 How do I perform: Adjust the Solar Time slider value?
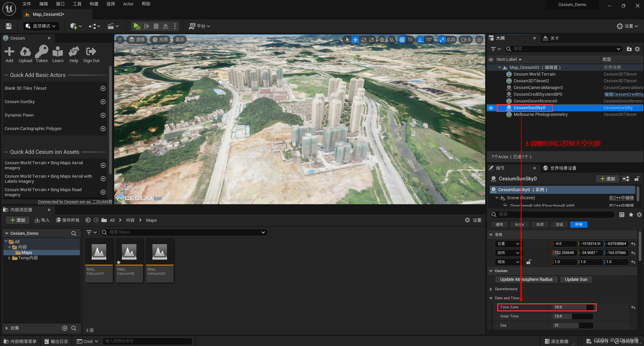(x=572, y=316)
